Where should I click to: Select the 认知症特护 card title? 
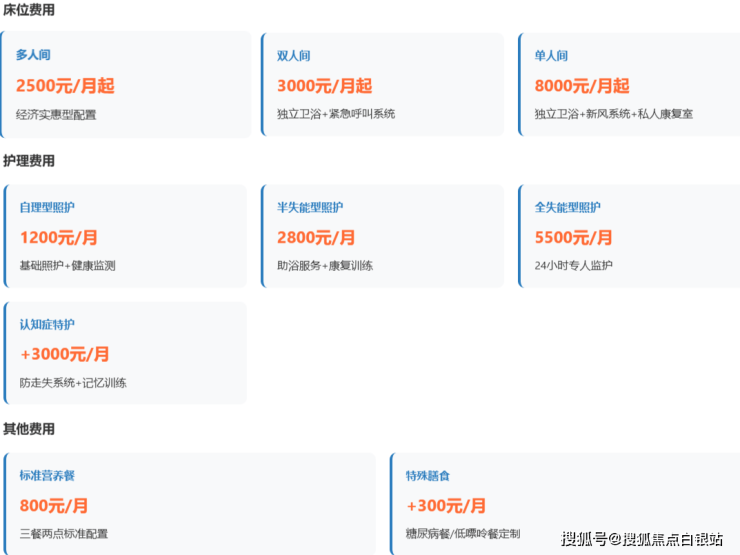[47, 325]
